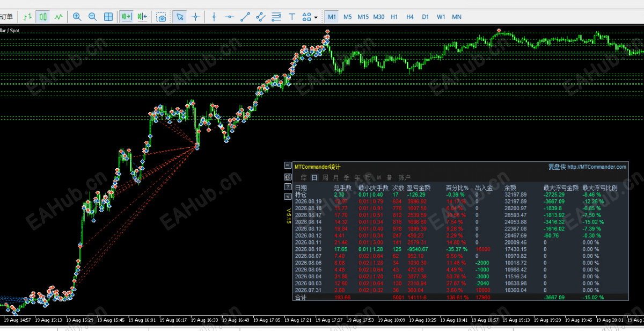Select the trendline drawing tool

[245, 17]
